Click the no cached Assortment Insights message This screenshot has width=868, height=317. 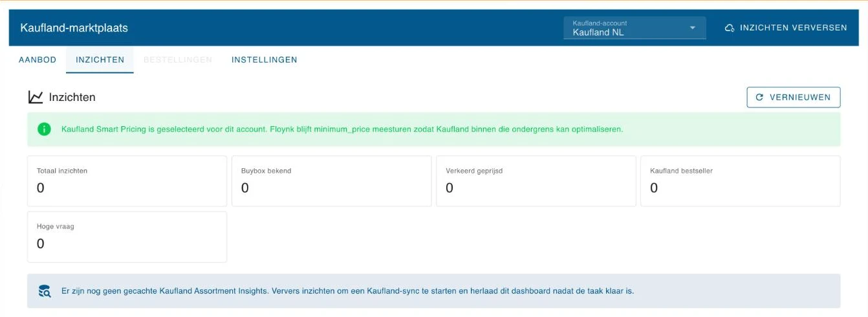point(348,291)
